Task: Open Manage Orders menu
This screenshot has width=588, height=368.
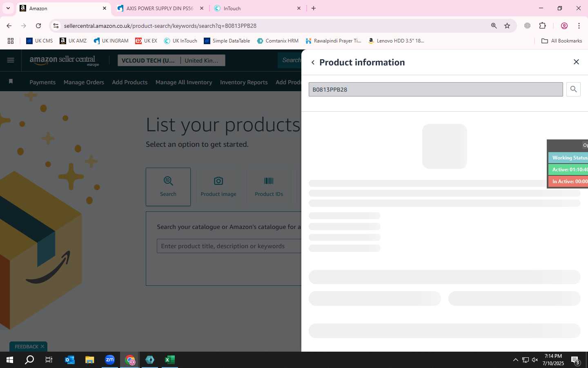Action: click(84, 82)
